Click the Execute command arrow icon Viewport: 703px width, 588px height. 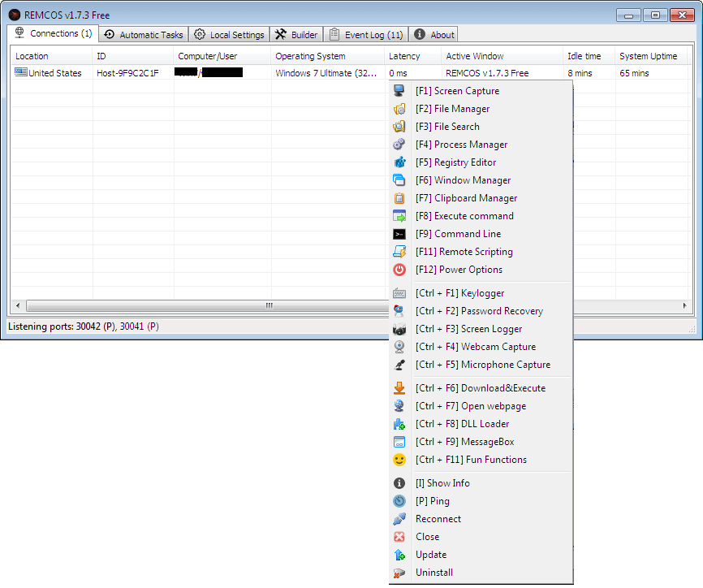[399, 216]
